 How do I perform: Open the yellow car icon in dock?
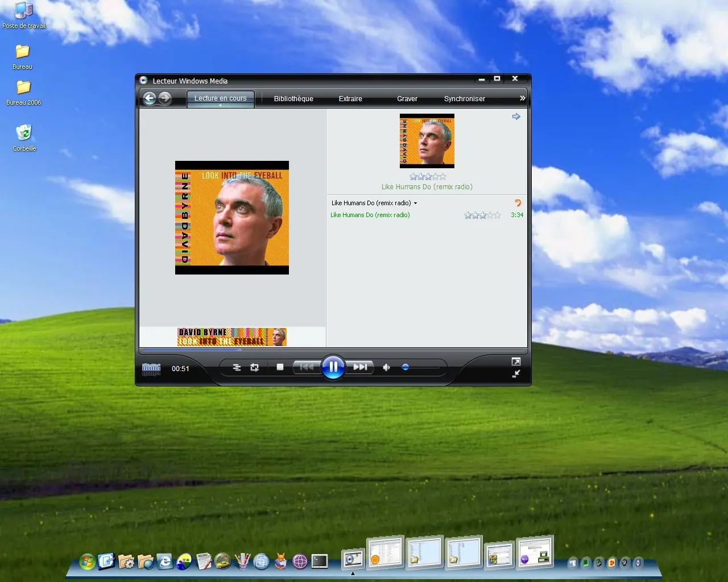click(x=223, y=562)
